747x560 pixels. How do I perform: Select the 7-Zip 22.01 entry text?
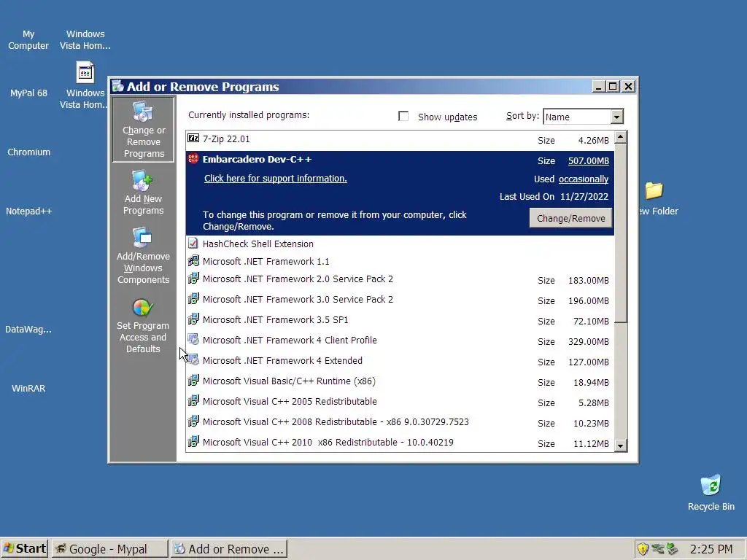pyautogui.click(x=226, y=139)
